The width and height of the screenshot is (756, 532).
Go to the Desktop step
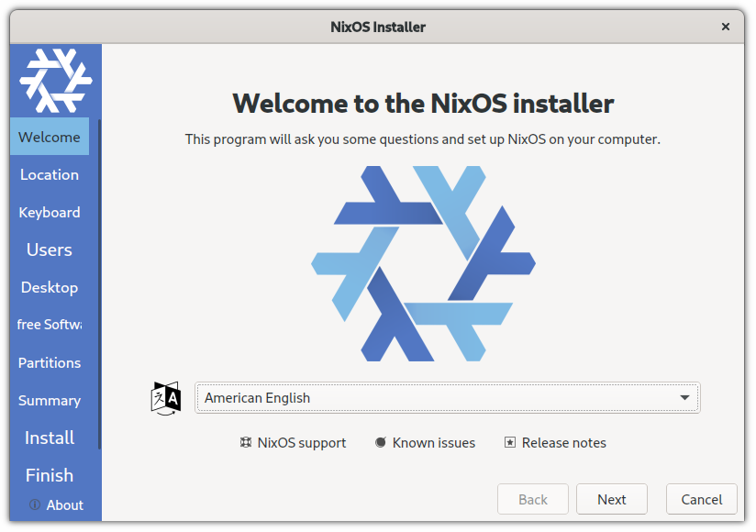coord(50,287)
